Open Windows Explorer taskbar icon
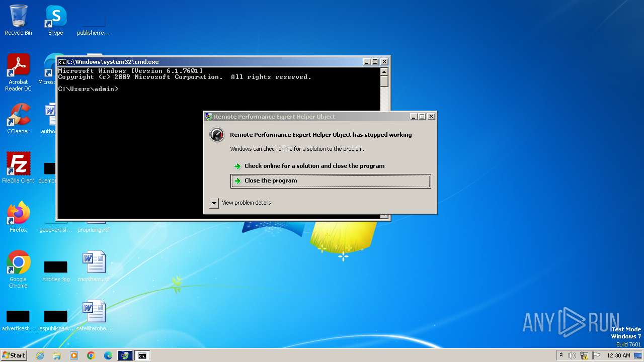 [57, 355]
